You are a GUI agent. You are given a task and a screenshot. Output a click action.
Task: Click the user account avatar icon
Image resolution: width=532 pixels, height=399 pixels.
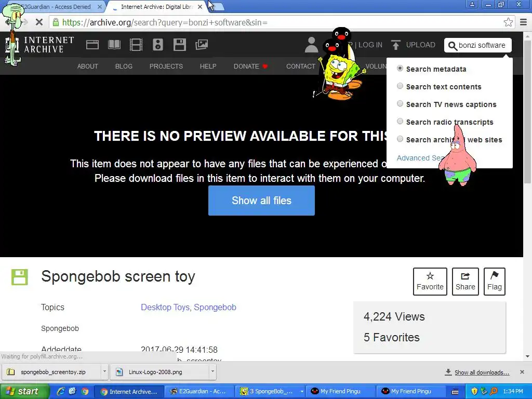click(311, 45)
